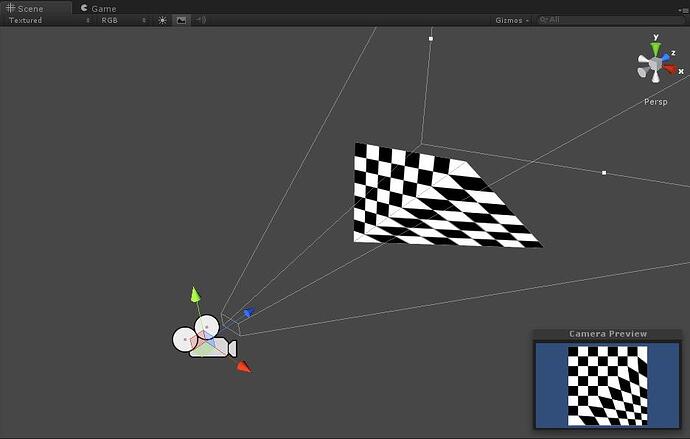Switch to the Scene tab

[x=36, y=8]
